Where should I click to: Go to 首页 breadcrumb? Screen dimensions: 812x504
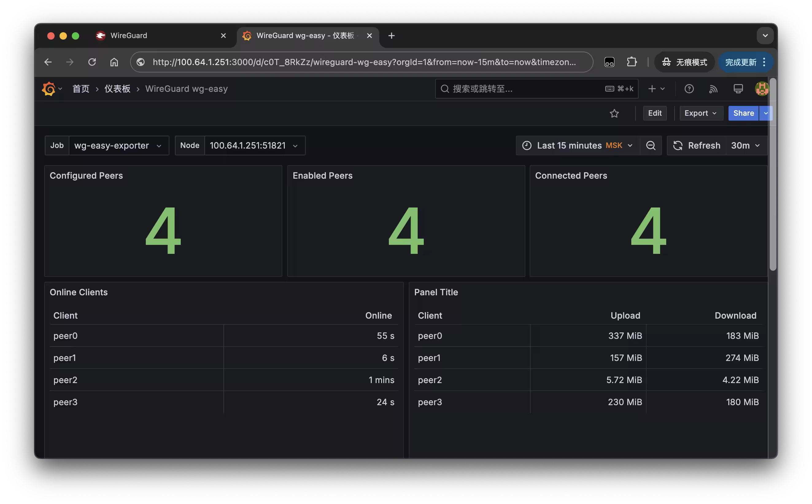click(81, 89)
